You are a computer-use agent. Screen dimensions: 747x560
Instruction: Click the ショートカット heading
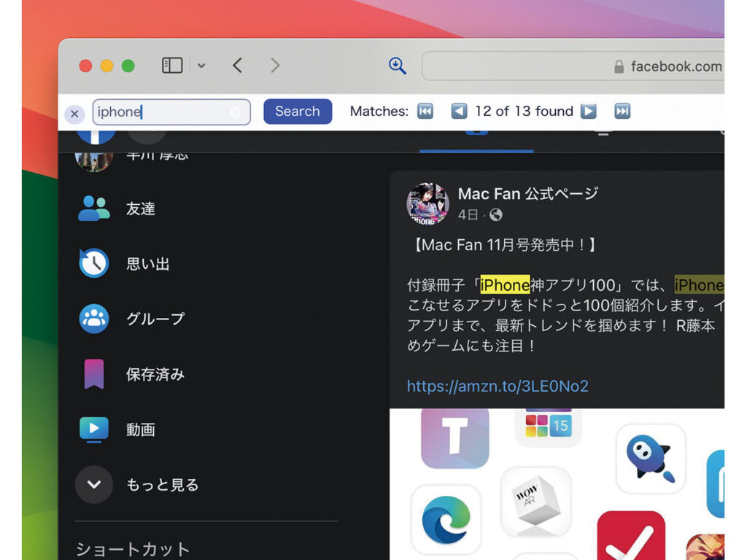click(133, 549)
